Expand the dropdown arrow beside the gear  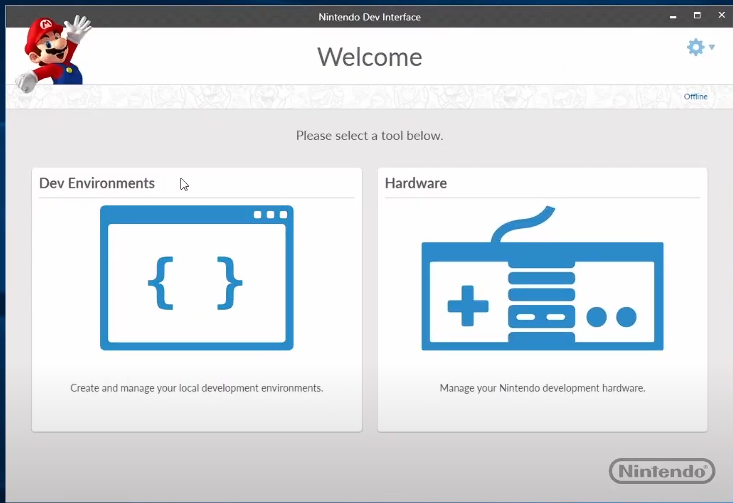[712, 47]
